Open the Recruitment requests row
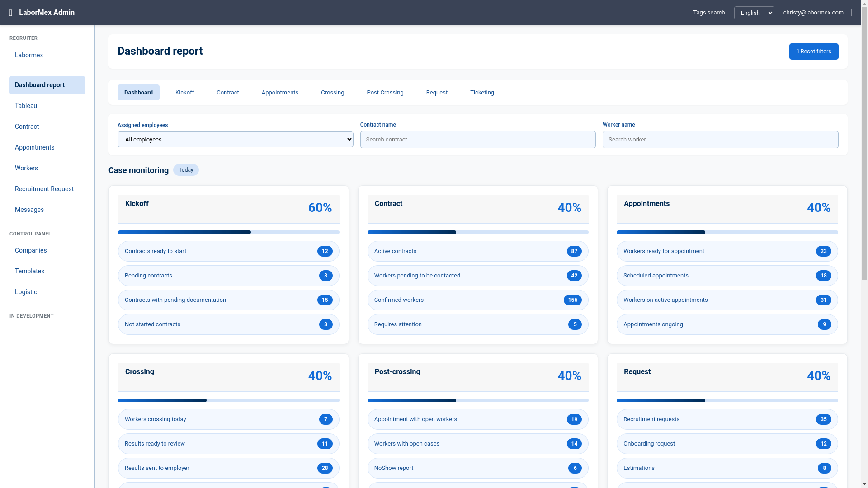 tap(727, 419)
